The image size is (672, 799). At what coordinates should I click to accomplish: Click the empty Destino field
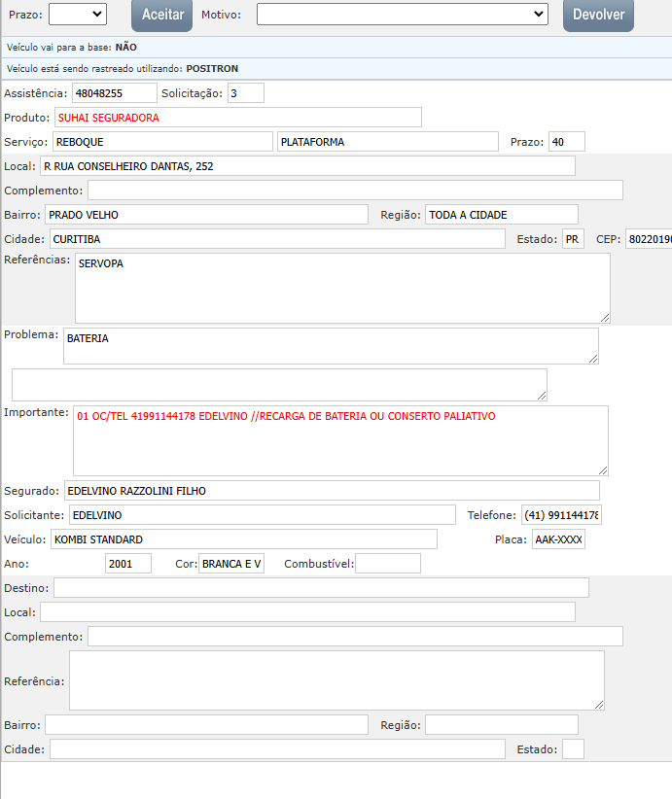coord(321,588)
